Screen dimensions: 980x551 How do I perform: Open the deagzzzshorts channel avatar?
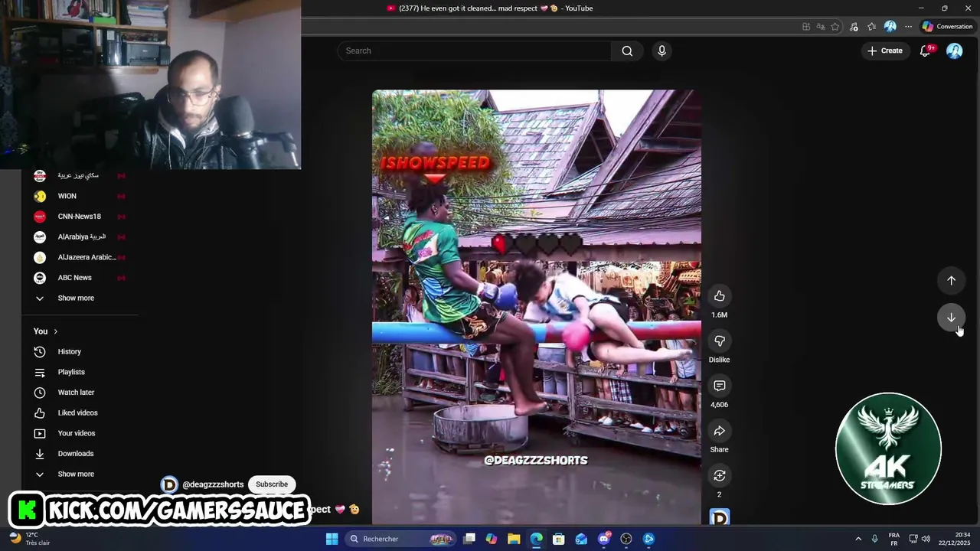pos(169,484)
